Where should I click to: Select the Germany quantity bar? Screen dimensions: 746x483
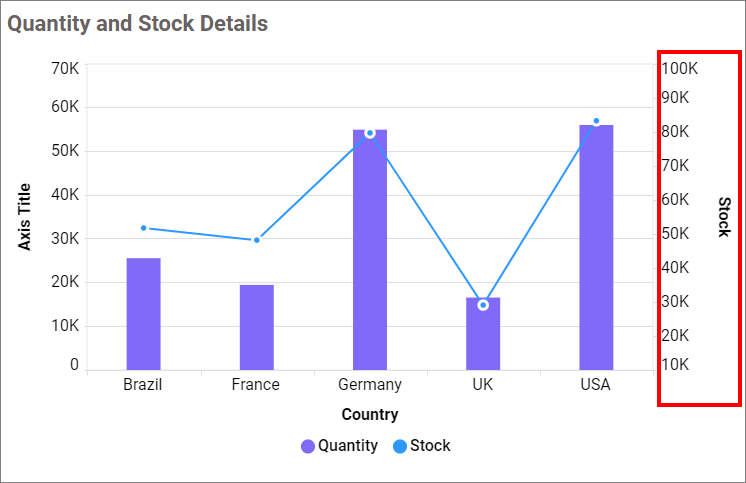click(370, 250)
